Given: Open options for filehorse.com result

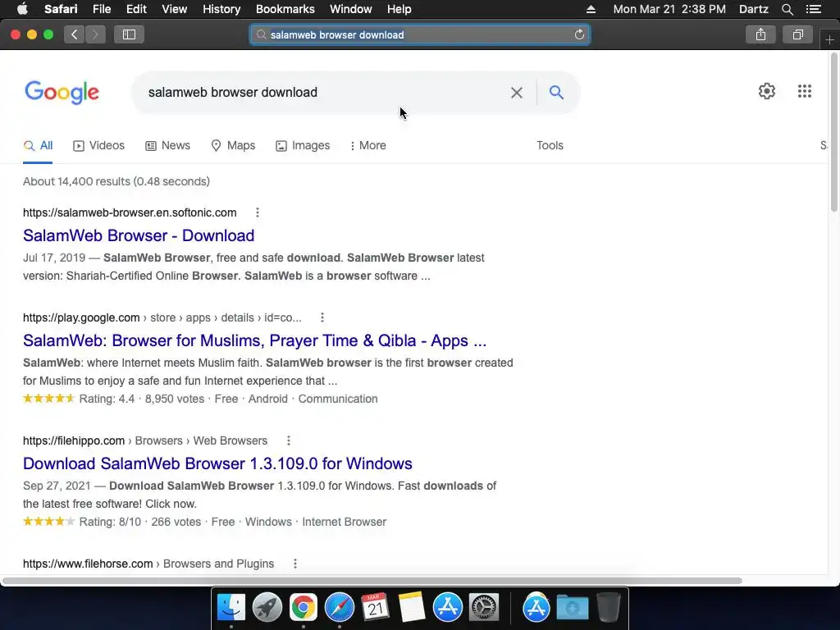Looking at the screenshot, I should tap(294, 564).
